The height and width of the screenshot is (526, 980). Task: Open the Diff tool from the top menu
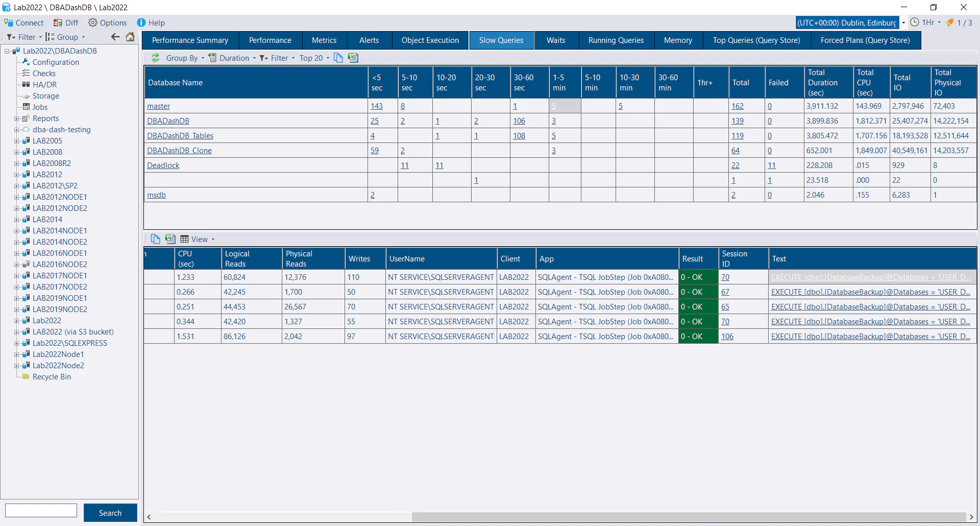pyautogui.click(x=66, y=22)
